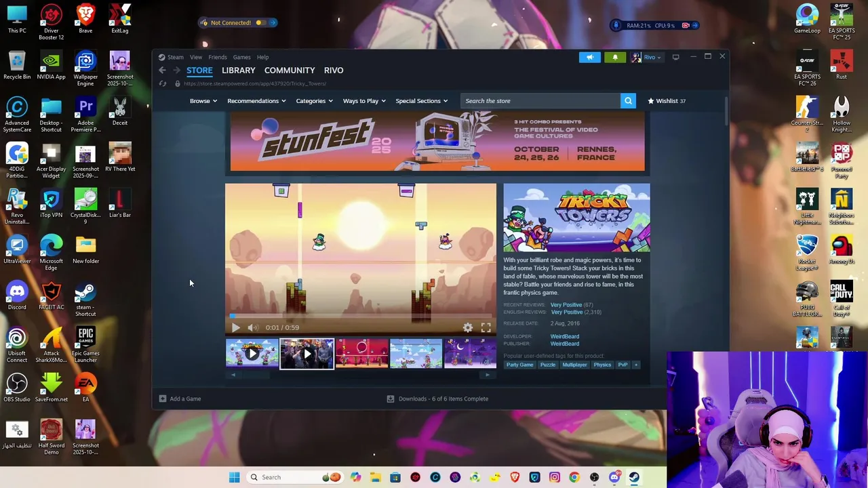
Task: Open Adobe Premiere Pro desktop icon
Action: tap(85, 114)
